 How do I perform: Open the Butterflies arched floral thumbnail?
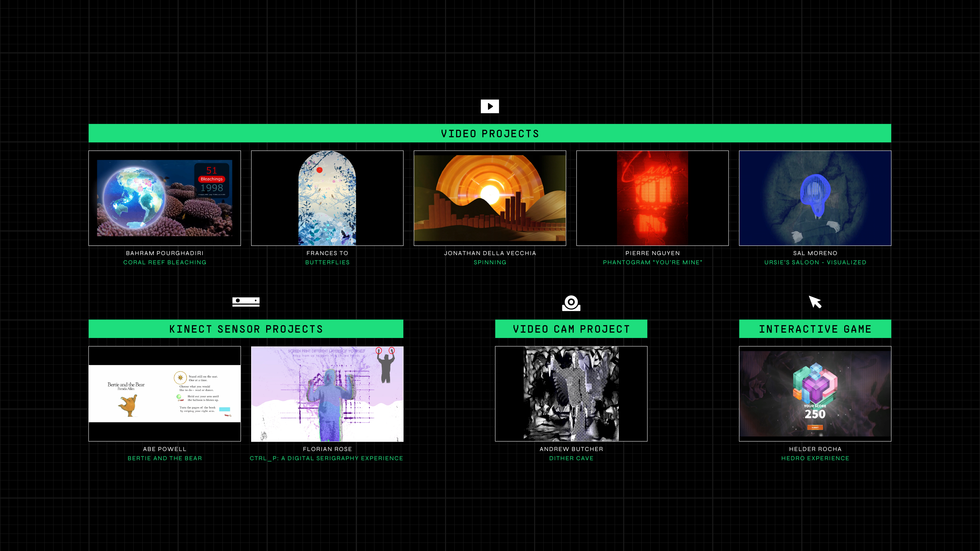coord(327,198)
